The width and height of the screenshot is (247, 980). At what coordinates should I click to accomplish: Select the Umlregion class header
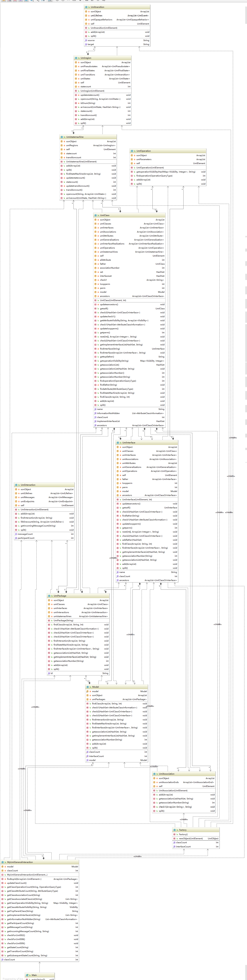pyautogui.click(x=103, y=58)
